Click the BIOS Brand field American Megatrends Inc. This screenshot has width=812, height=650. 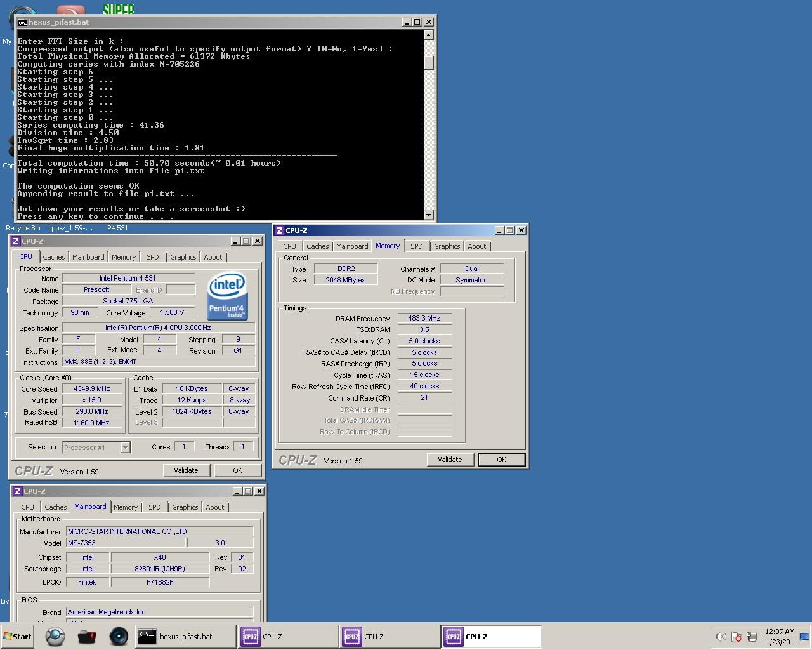[x=159, y=613]
